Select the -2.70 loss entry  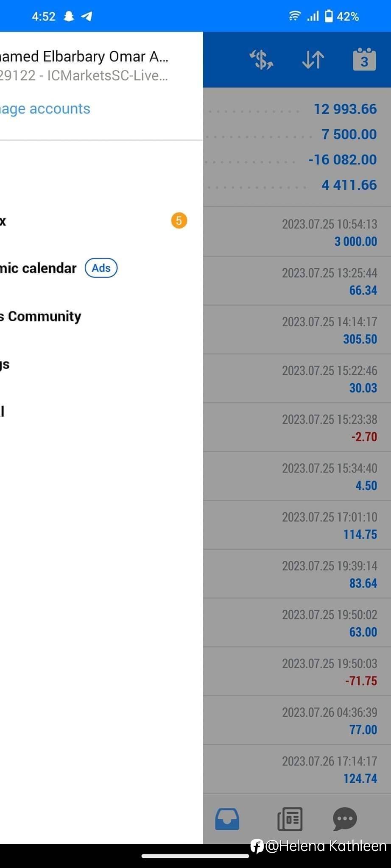click(x=297, y=428)
